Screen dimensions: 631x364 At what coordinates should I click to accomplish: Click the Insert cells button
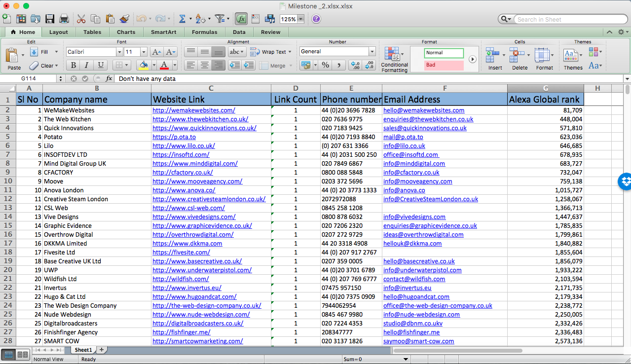coord(495,59)
